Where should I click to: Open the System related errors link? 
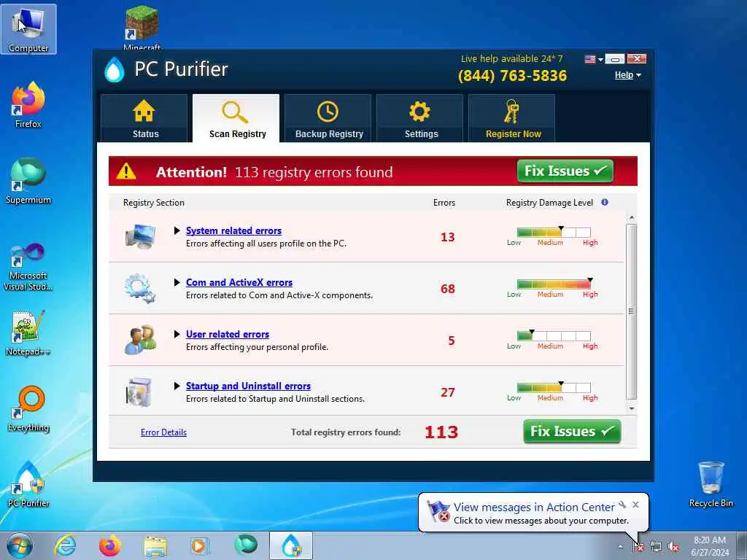pyautogui.click(x=233, y=230)
